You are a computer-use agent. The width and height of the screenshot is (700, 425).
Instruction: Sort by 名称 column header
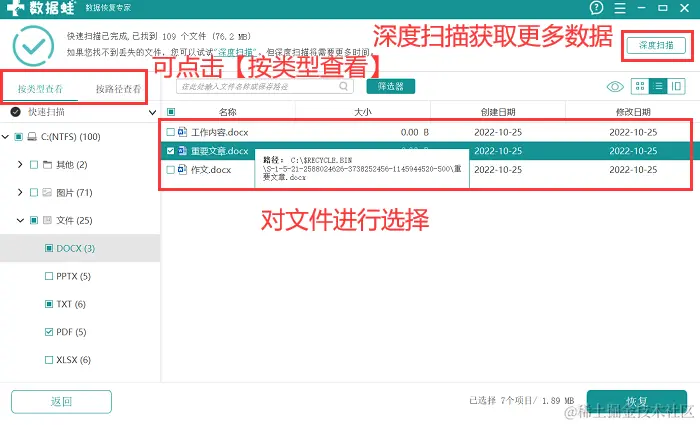pos(228,112)
